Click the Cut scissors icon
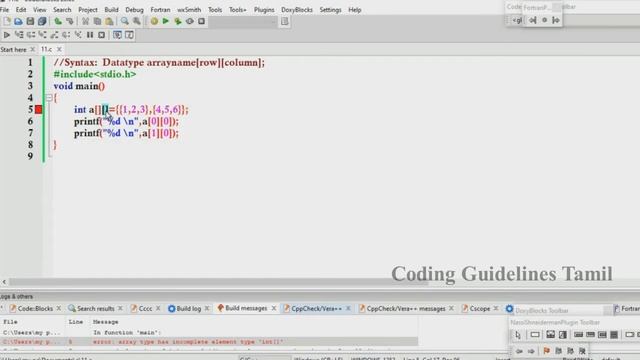This screenshot has width=640, height=360. click(85, 21)
